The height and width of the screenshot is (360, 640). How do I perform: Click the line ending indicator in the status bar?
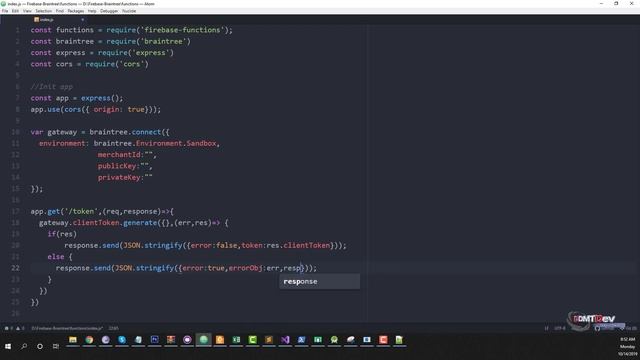pyautogui.click(x=547, y=328)
